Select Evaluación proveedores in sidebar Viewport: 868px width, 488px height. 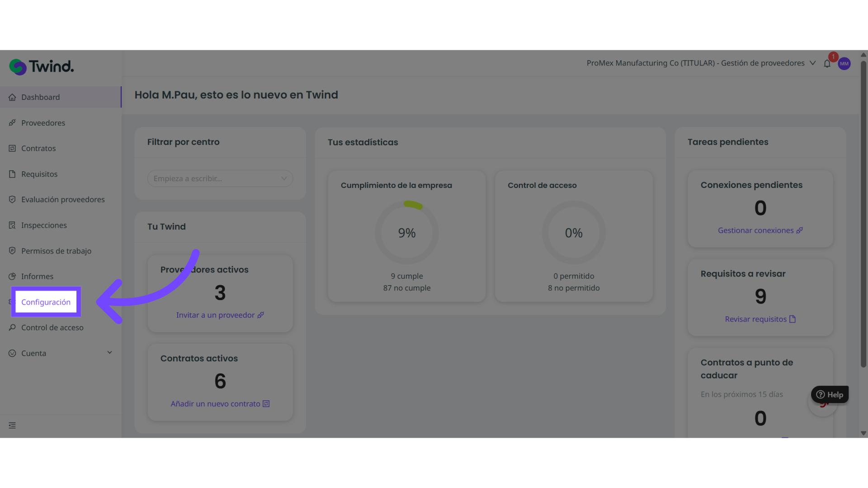tap(63, 199)
